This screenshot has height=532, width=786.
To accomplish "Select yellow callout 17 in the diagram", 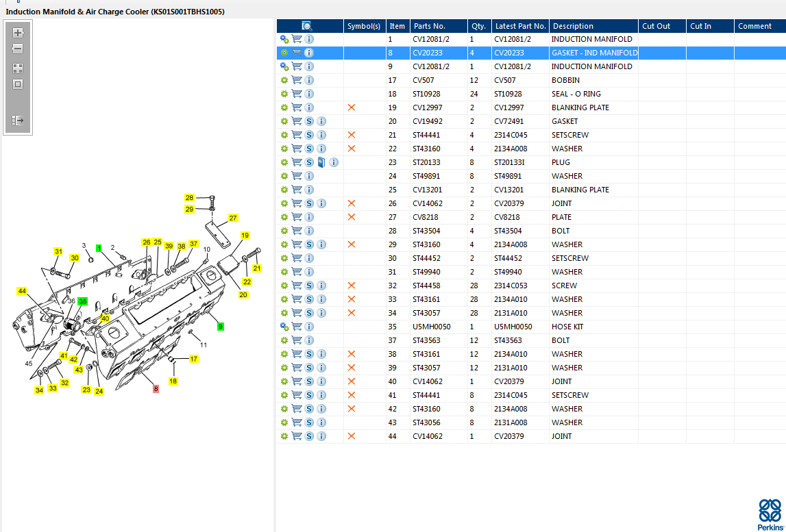I will coord(193,359).
